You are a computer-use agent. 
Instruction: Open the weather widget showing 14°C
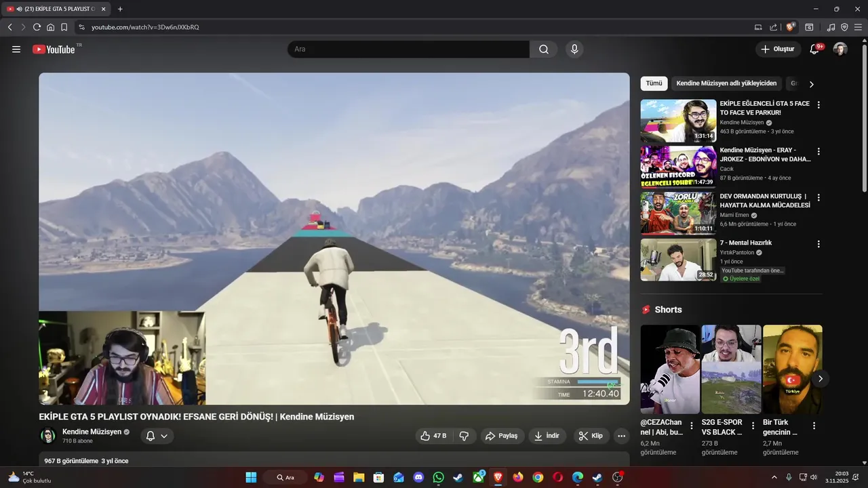[x=29, y=477]
